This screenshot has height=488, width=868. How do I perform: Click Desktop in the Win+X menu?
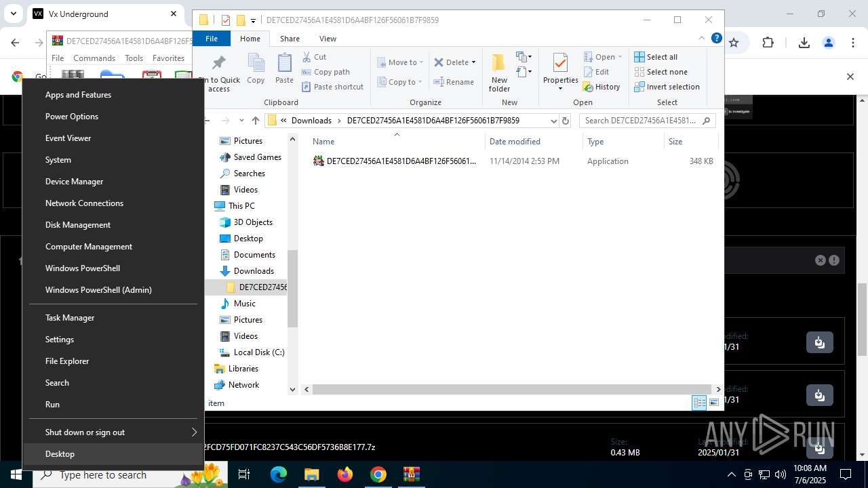coord(113,454)
